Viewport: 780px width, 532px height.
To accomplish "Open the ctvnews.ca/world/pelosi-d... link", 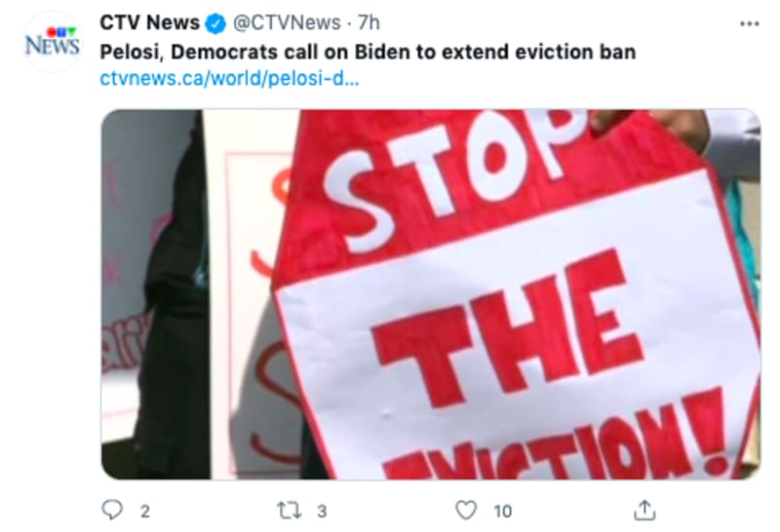I will [x=229, y=79].
